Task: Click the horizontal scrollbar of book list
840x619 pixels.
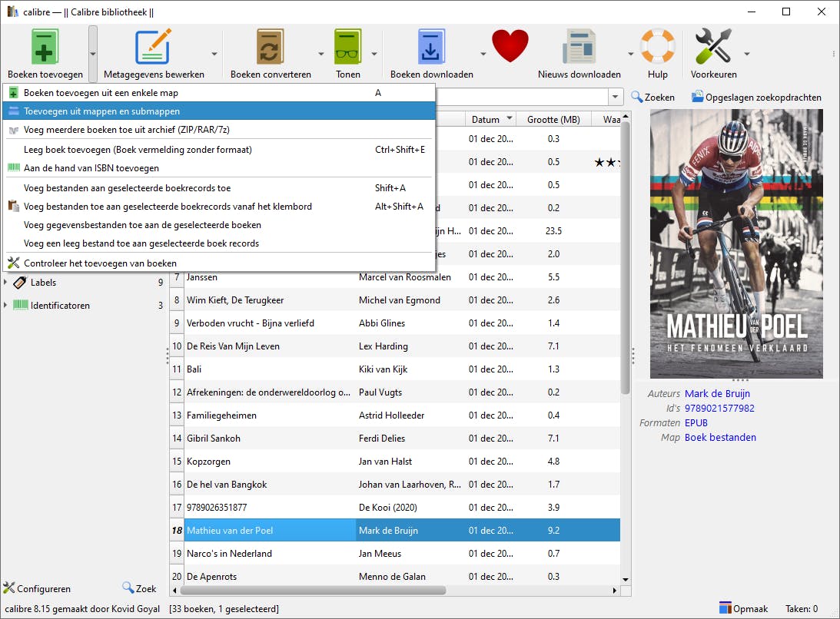Action: [313, 590]
